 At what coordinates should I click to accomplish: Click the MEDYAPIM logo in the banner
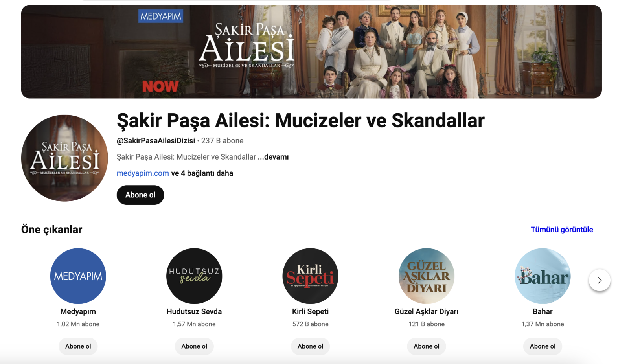pos(161,16)
